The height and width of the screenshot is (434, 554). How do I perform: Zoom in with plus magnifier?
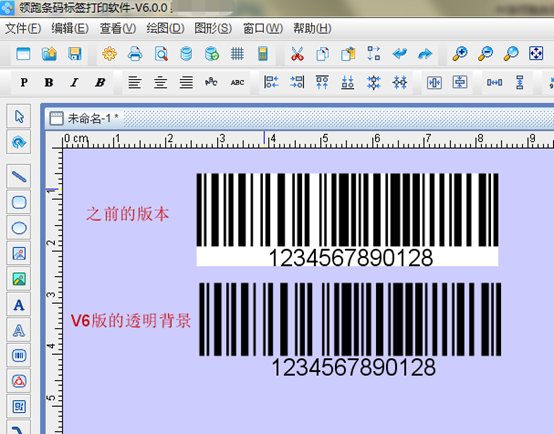coord(460,54)
